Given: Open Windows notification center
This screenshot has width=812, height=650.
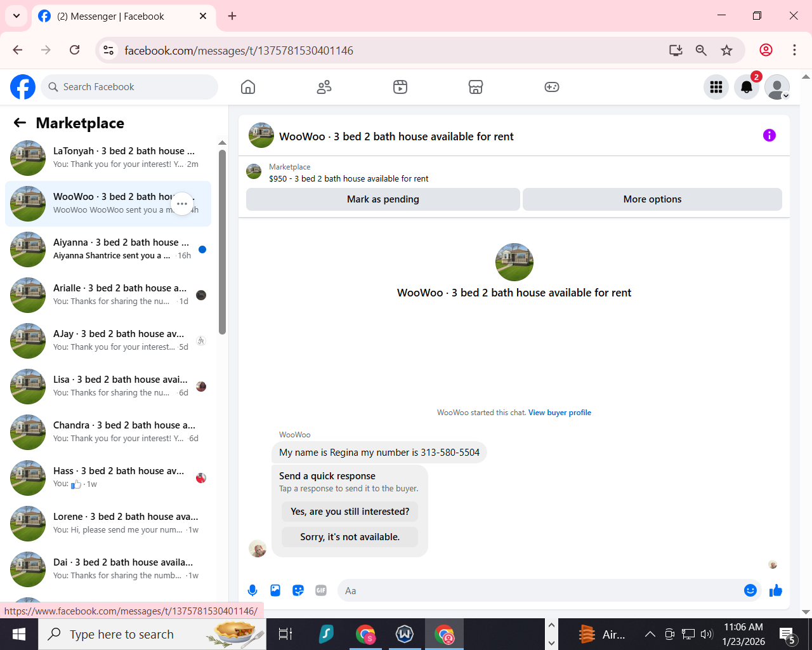Looking at the screenshot, I should [x=788, y=635].
